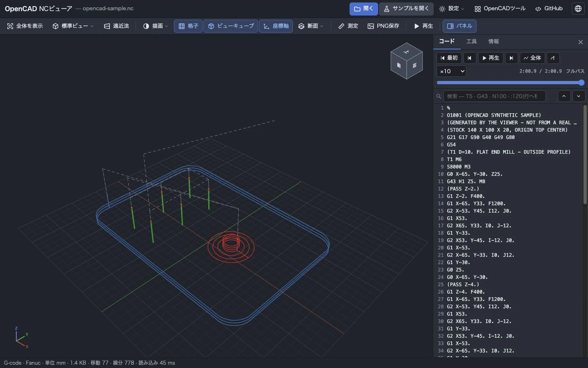Image resolution: width=588 pixels, height=368 pixels.
Task: Activate the 測定 measure tool
Action: pyautogui.click(x=348, y=26)
